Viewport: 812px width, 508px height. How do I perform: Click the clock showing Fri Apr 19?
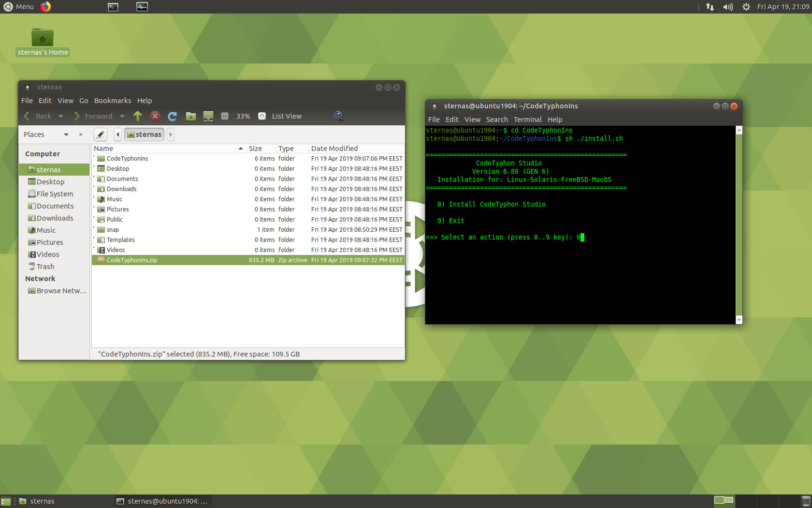click(x=783, y=7)
